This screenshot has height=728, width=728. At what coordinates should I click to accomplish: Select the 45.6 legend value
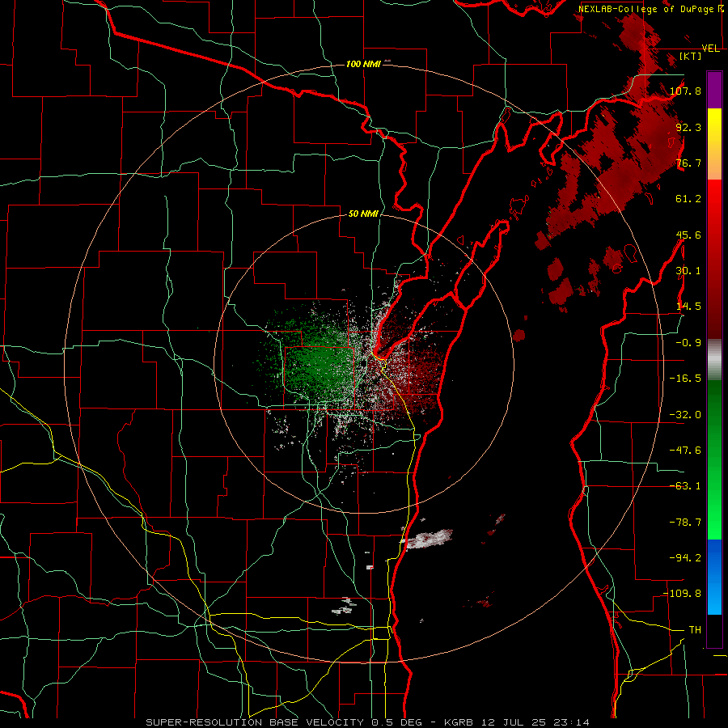pos(688,235)
